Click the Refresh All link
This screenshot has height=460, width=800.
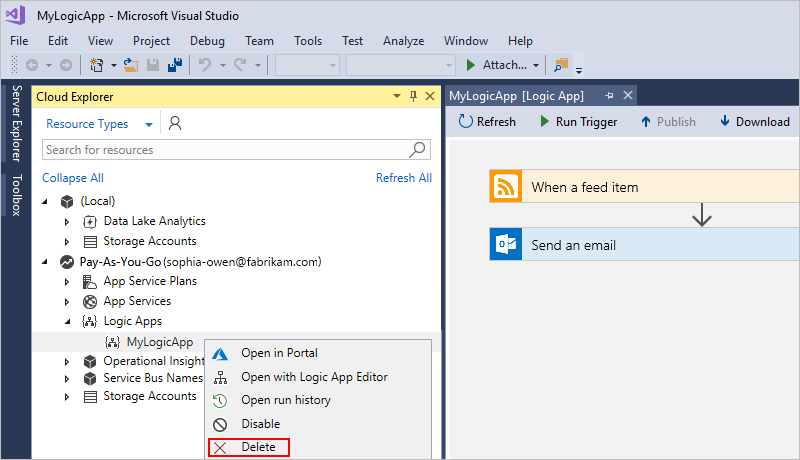pos(403,178)
